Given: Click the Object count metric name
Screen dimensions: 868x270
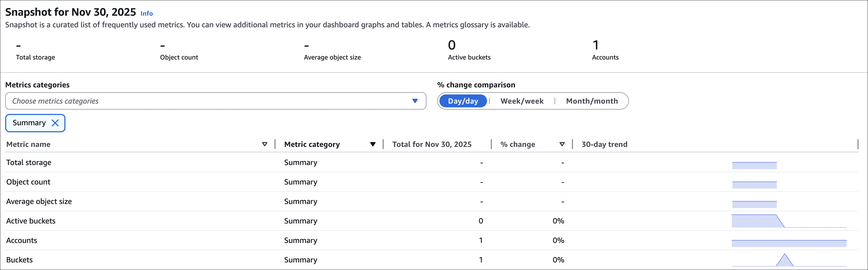Looking at the screenshot, I should [x=28, y=182].
